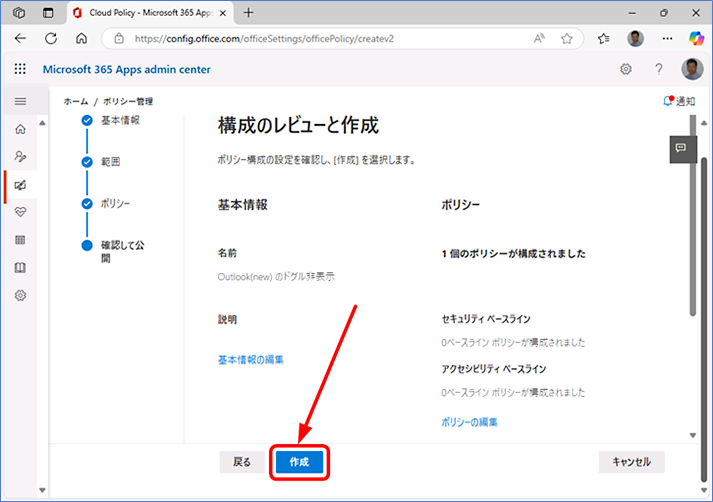Screen dimensions: 713x502
Task: Open the account avatar in admin center header
Action: [x=692, y=69]
